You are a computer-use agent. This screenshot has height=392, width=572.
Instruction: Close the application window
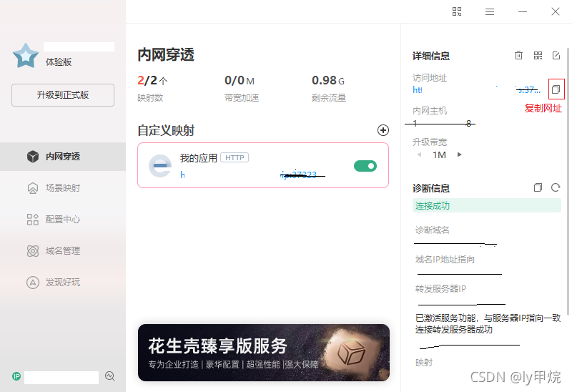tap(556, 11)
